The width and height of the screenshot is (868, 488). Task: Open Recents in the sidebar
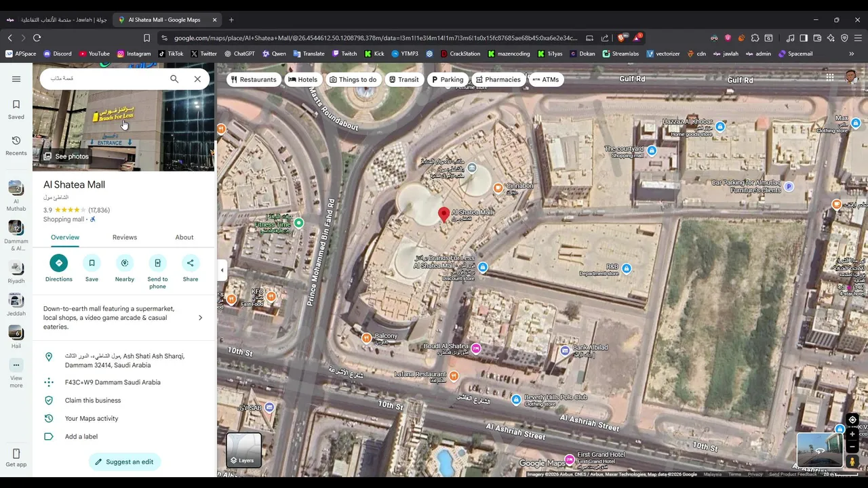[16, 146]
